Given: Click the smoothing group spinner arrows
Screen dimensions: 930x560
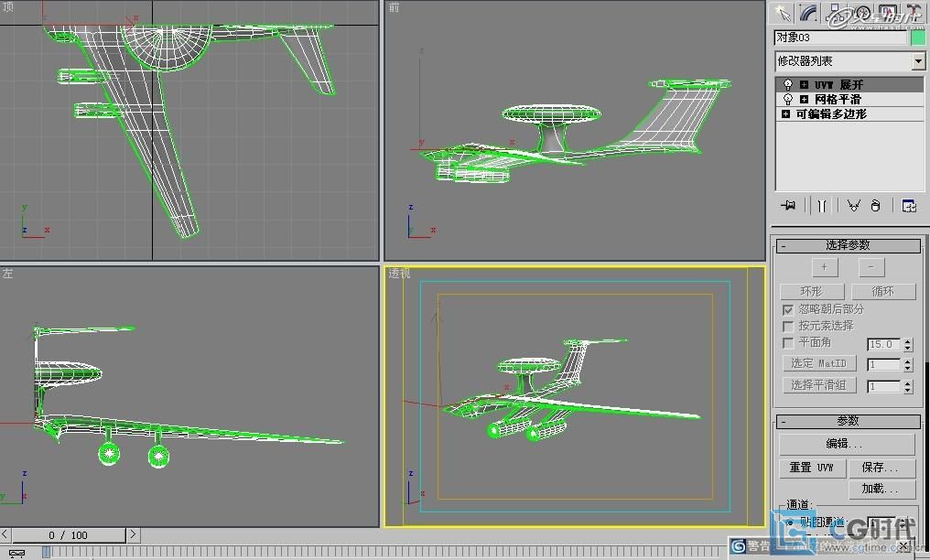Looking at the screenshot, I should (x=908, y=387).
